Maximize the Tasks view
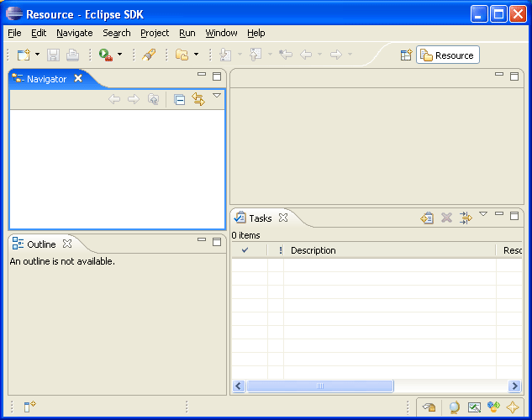 (514, 216)
